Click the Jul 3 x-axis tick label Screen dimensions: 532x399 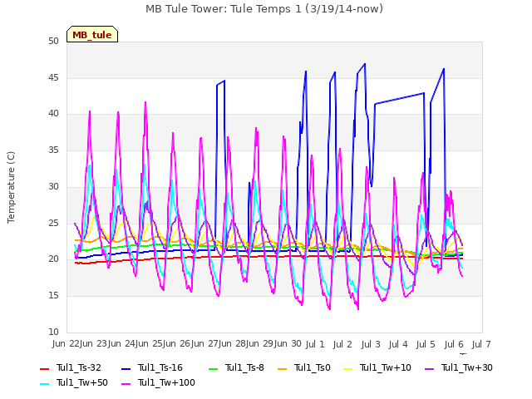pyautogui.click(x=371, y=345)
